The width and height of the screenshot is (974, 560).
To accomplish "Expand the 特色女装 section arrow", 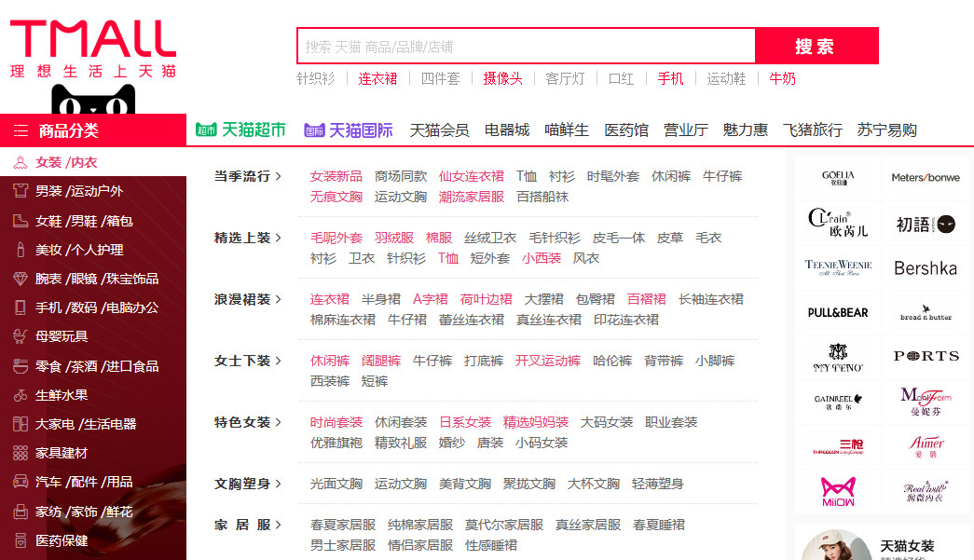I will click(x=279, y=422).
